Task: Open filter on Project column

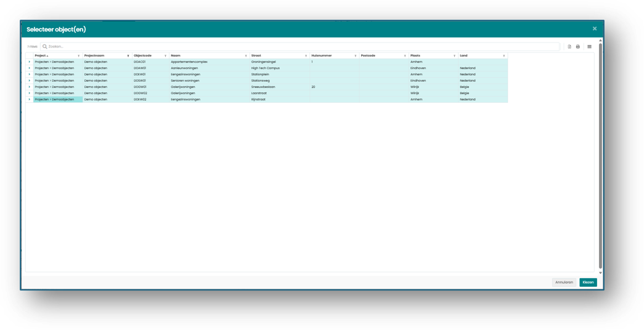Action: coord(78,56)
